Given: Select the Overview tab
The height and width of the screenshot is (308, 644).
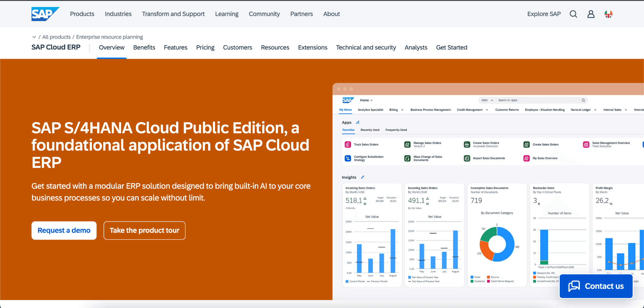Looking at the screenshot, I should (x=112, y=48).
